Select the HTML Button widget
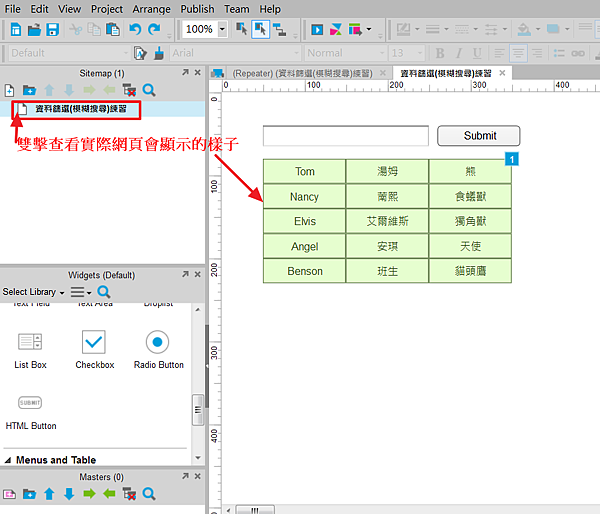The image size is (600, 514). (x=30, y=413)
